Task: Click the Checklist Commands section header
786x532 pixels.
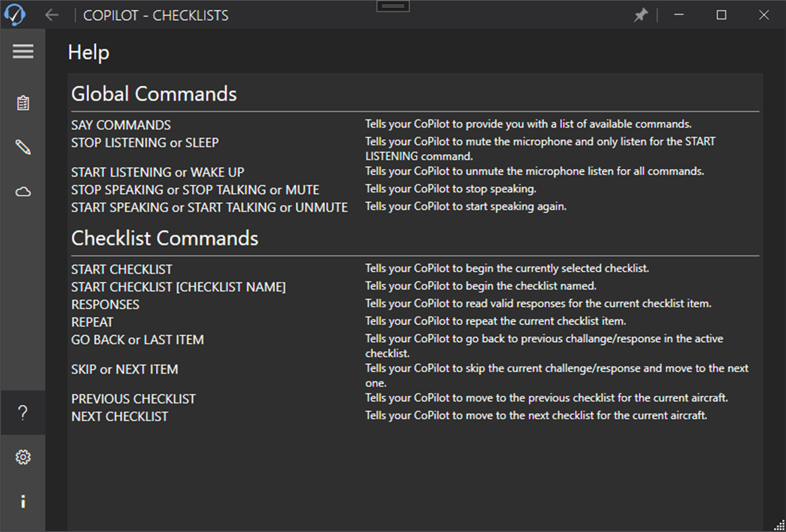Action: click(164, 238)
